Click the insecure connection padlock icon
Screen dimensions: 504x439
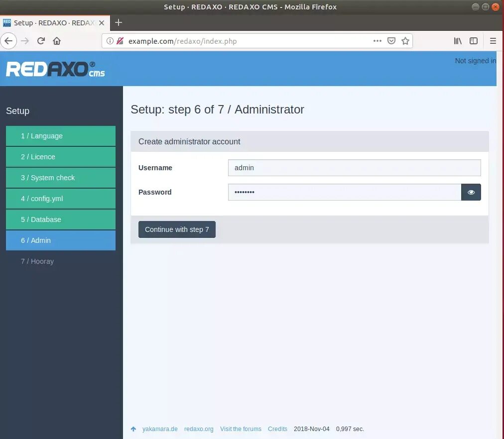pyautogui.click(x=120, y=41)
